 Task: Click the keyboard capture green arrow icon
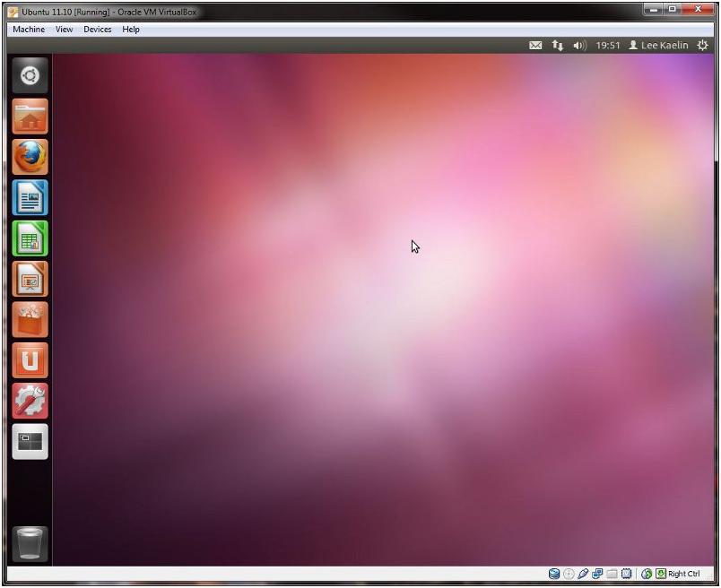[661, 574]
